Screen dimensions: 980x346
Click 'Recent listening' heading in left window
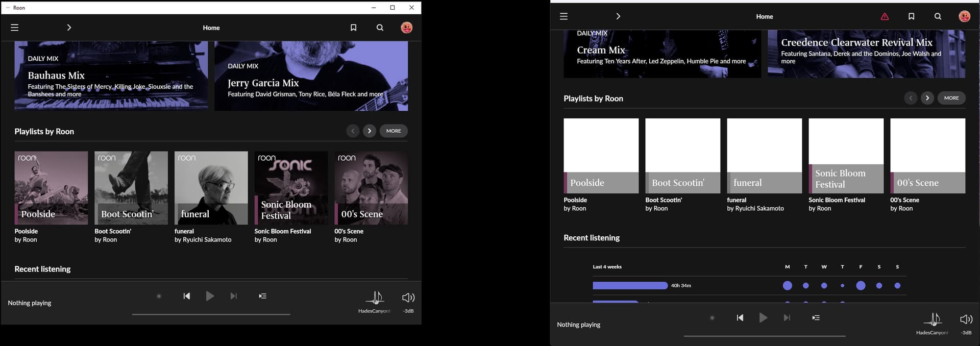click(x=42, y=269)
